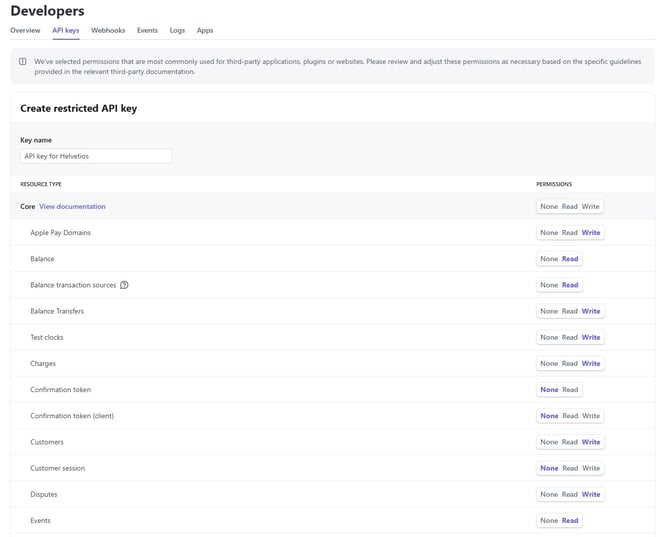The width and height of the screenshot is (670, 537).
Task: Enable Read for Confirmation token
Action: point(570,390)
